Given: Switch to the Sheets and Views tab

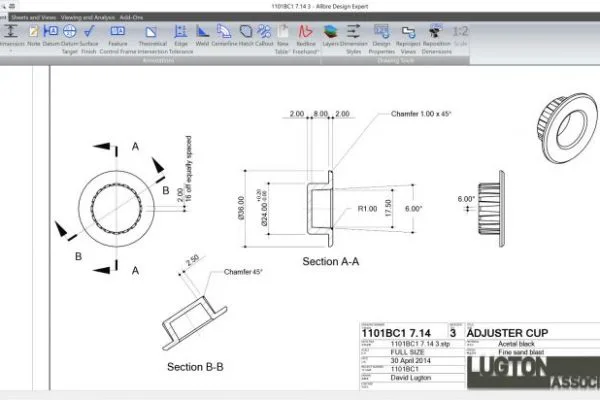Looking at the screenshot, I should point(33,17).
